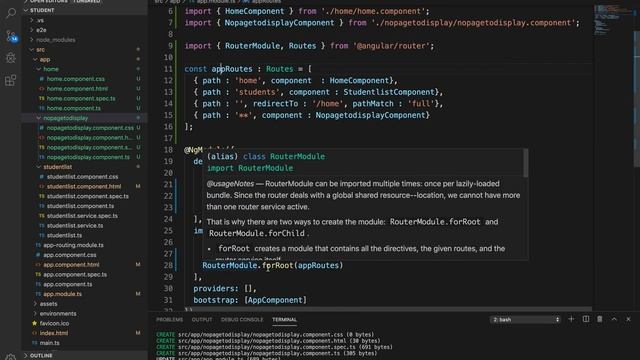640x360 pixels.
Task: Open the Run and Debug view
Action: coord(11,58)
